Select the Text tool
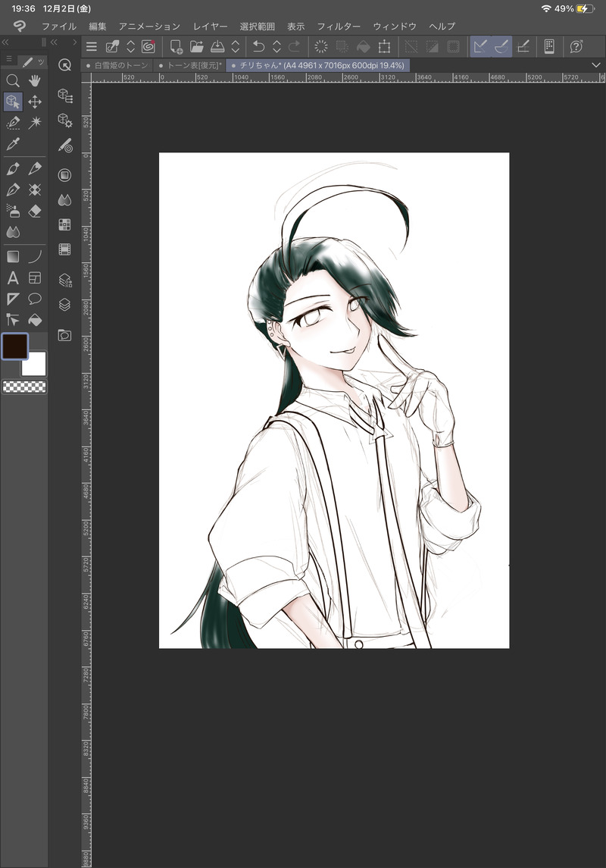The width and height of the screenshot is (606, 868). [13, 278]
